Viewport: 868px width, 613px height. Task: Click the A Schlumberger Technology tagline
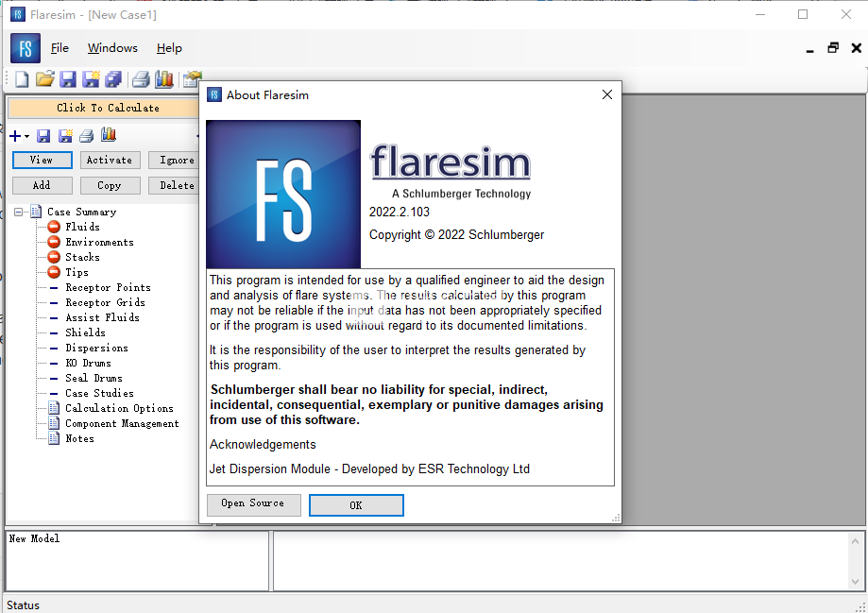(x=461, y=194)
